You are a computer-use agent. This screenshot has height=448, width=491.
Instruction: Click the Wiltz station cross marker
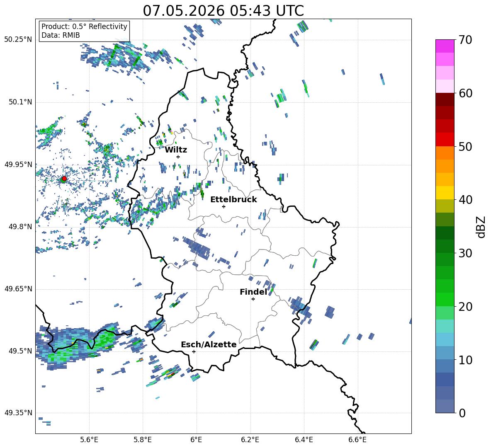tap(178, 157)
